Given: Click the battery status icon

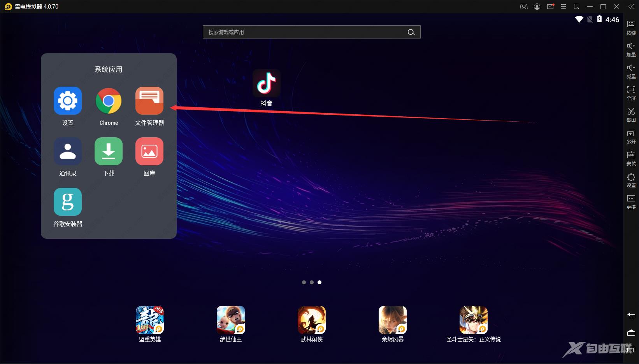Looking at the screenshot, I should (x=600, y=19).
